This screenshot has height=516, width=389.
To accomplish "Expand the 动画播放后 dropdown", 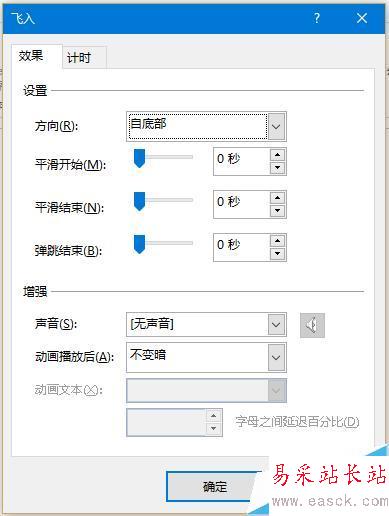I will click(276, 358).
